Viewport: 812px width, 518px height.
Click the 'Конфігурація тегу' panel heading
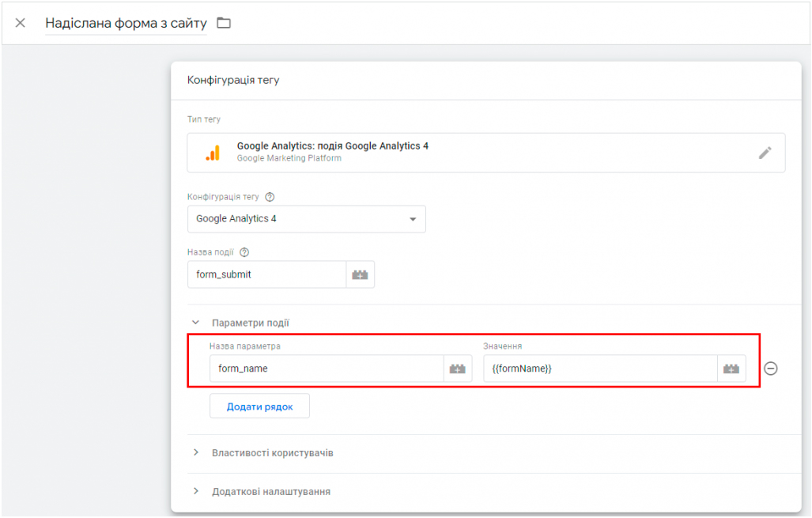pos(233,80)
